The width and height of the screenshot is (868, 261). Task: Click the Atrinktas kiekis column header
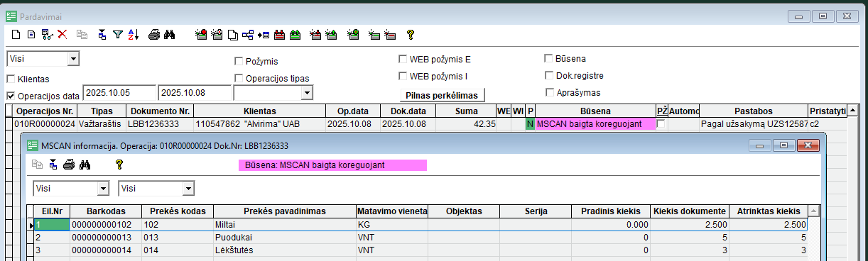point(768,211)
